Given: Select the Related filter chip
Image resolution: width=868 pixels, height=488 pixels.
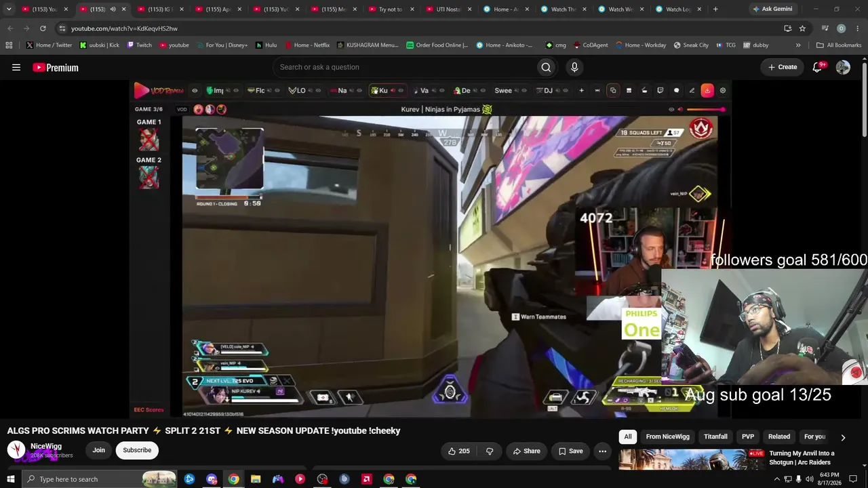Looking at the screenshot, I should 779,437.
